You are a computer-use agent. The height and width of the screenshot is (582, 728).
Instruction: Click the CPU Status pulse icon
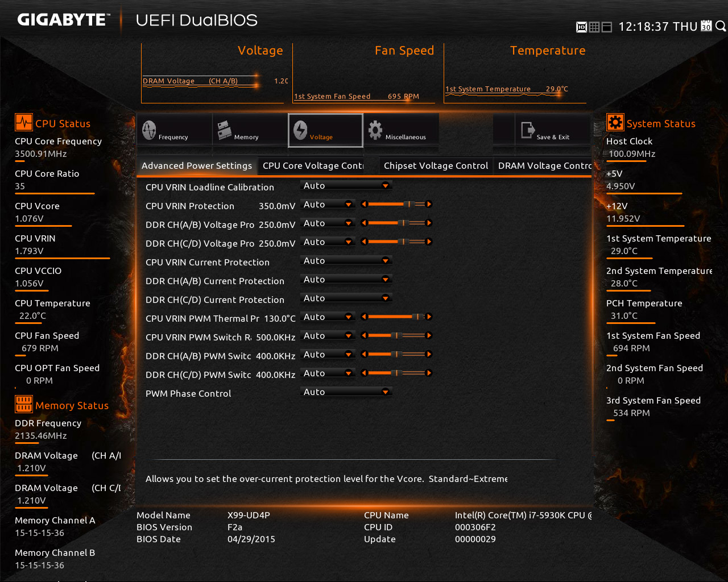tap(24, 123)
